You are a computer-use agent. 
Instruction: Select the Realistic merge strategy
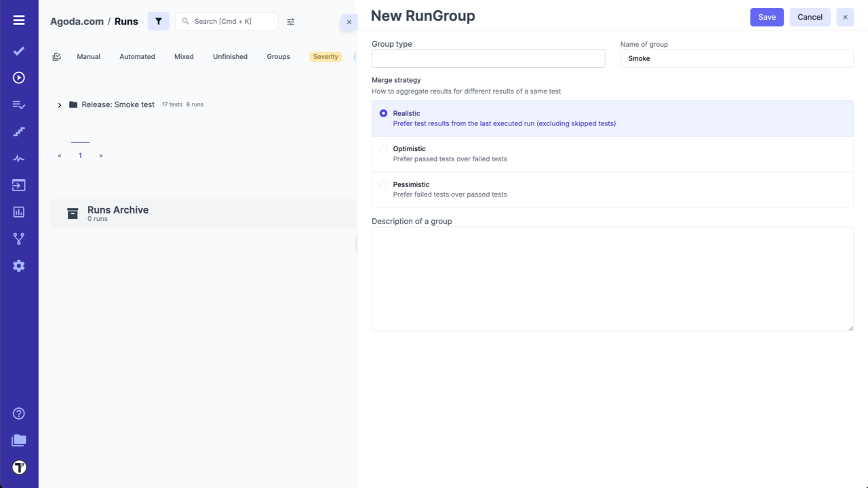click(384, 113)
